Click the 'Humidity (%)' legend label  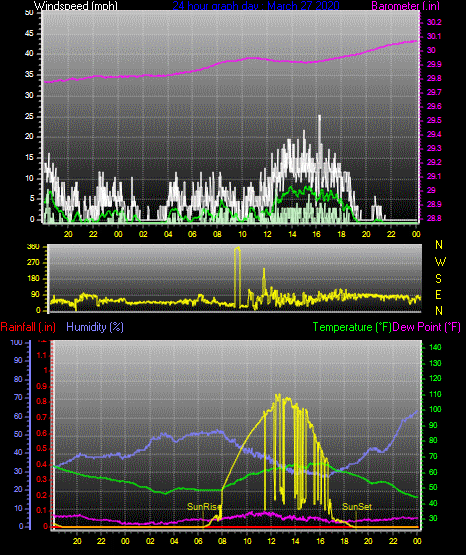click(95, 327)
